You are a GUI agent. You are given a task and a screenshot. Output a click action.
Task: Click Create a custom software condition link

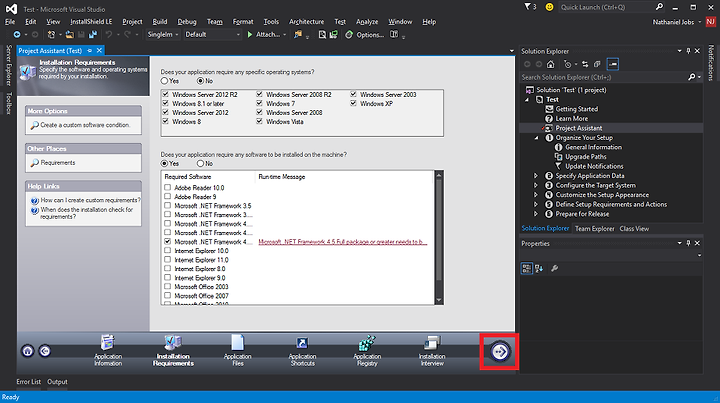coord(85,125)
